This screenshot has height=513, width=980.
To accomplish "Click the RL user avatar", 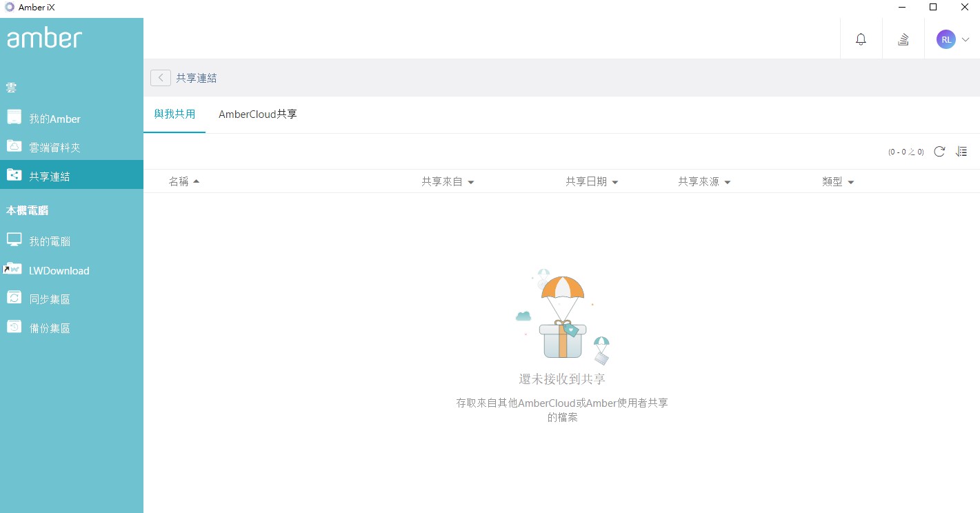I will click(x=946, y=39).
